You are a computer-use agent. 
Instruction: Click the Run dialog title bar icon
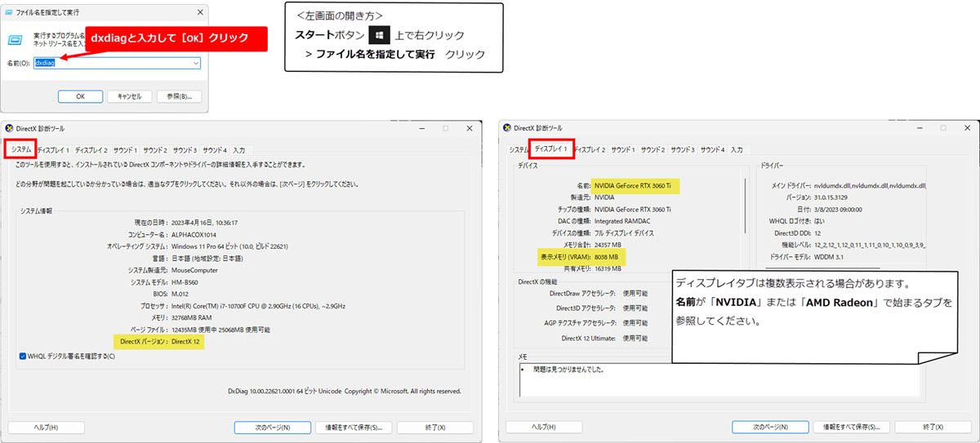click(8, 12)
